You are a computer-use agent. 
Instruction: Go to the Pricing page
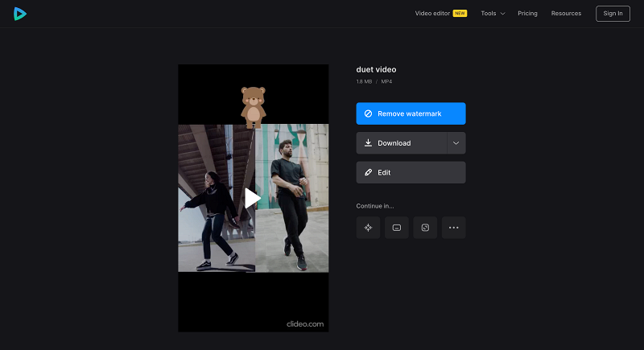527,14
